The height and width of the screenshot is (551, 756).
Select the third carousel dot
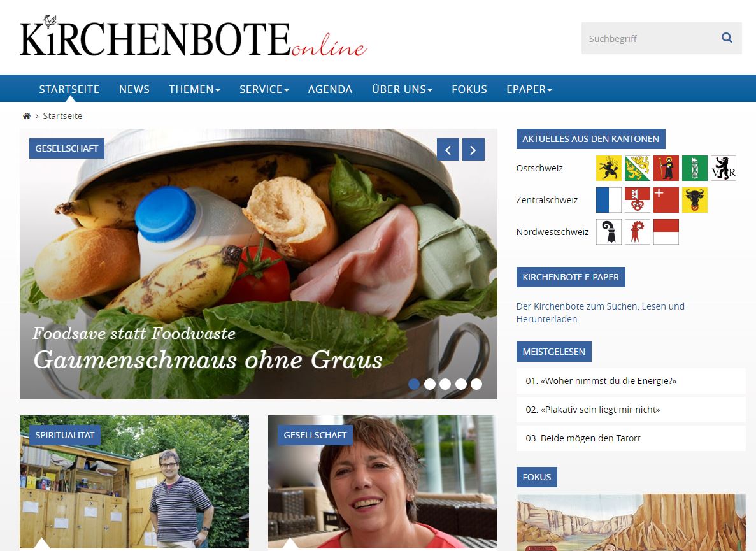click(x=445, y=383)
